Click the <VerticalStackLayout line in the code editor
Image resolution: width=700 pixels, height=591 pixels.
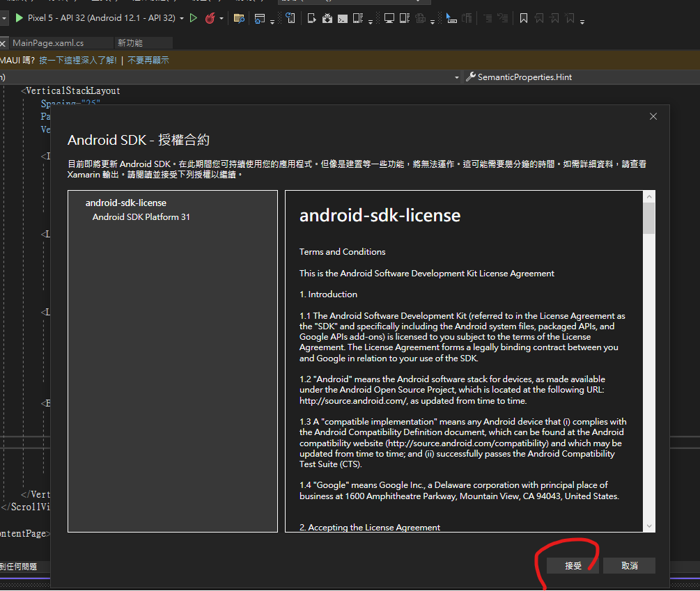pyautogui.click(x=70, y=91)
